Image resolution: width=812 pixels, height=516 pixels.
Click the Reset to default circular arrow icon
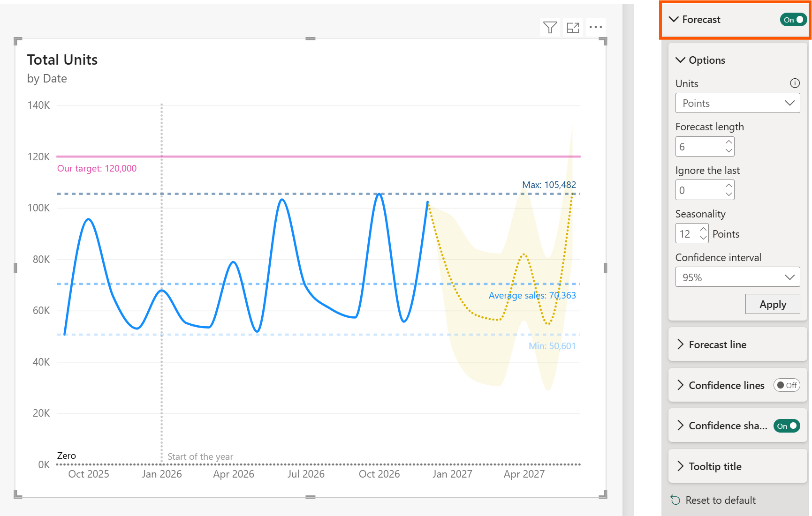[675, 500]
